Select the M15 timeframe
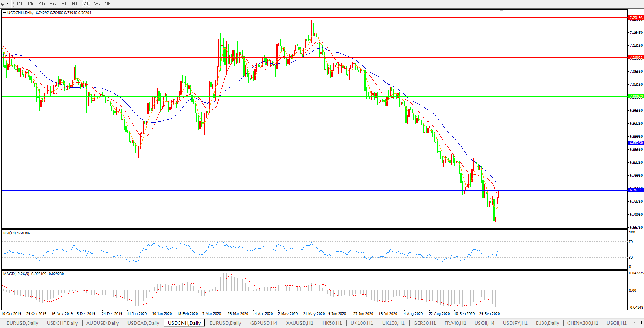The image size is (644, 328). 42,4
